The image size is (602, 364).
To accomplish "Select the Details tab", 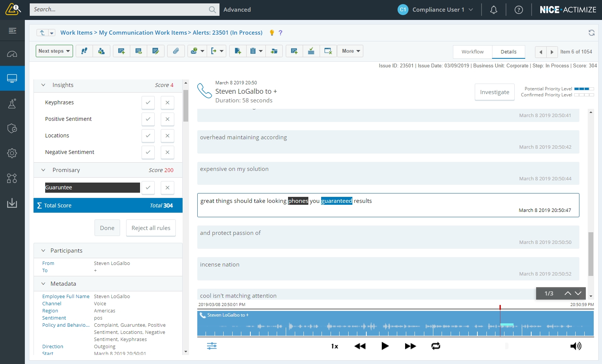I will click(508, 52).
